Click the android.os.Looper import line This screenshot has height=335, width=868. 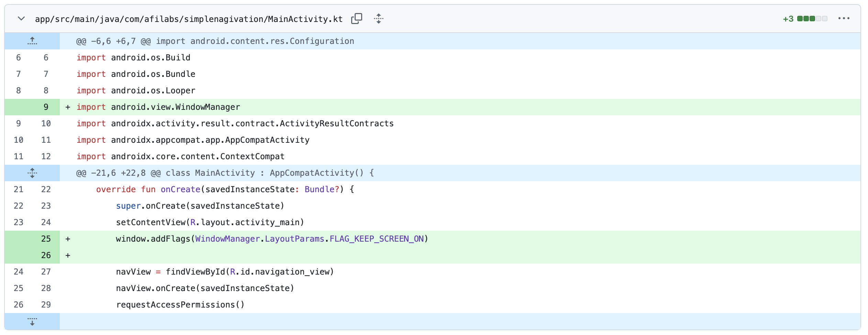pyautogui.click(x=136, y=91)
